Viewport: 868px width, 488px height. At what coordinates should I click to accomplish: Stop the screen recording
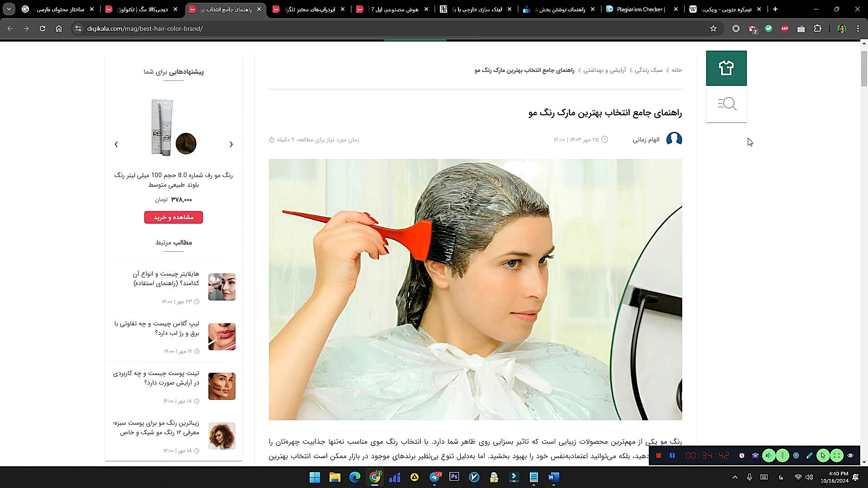point(659,455)
